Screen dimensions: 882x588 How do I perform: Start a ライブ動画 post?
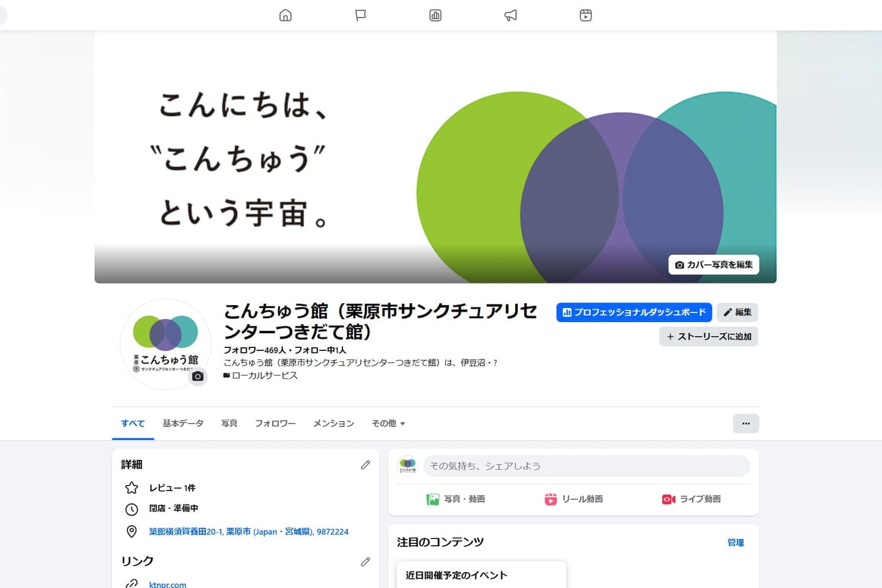tap(692, 499)
